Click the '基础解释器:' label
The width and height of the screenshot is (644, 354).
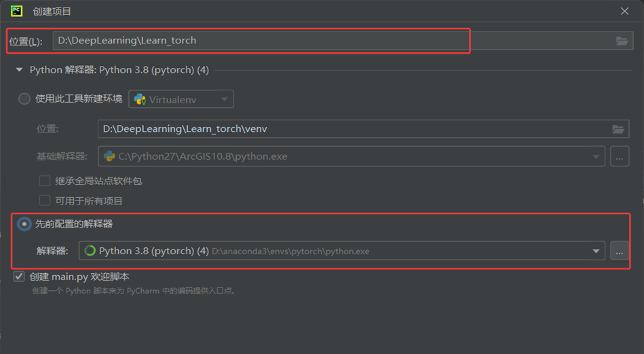62,156
